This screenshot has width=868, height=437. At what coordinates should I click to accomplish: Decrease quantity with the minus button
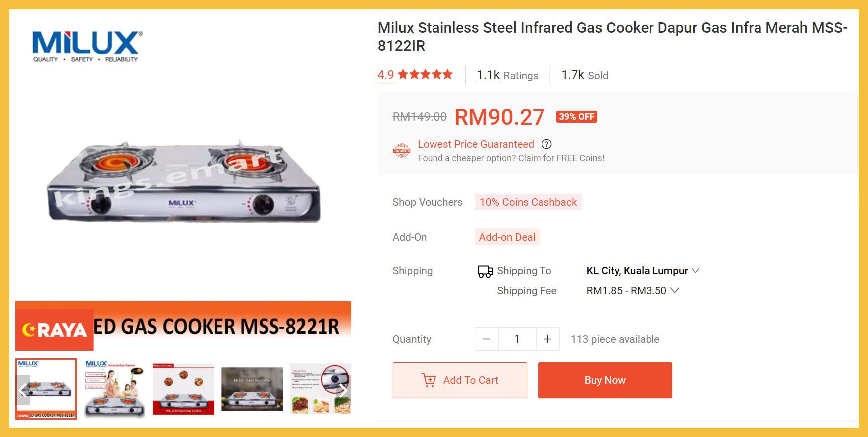[x=487, y=339]
